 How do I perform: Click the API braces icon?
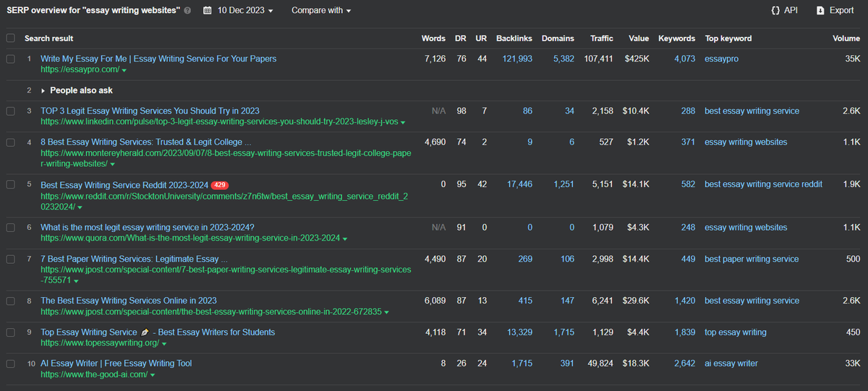[x=775, y=10]
